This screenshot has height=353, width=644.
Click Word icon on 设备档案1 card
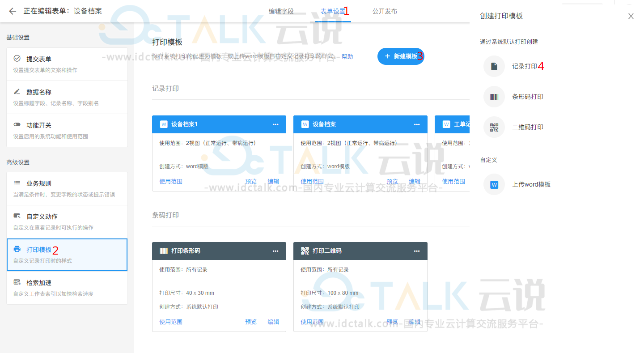pyautogui.click(x=164, y=124)
